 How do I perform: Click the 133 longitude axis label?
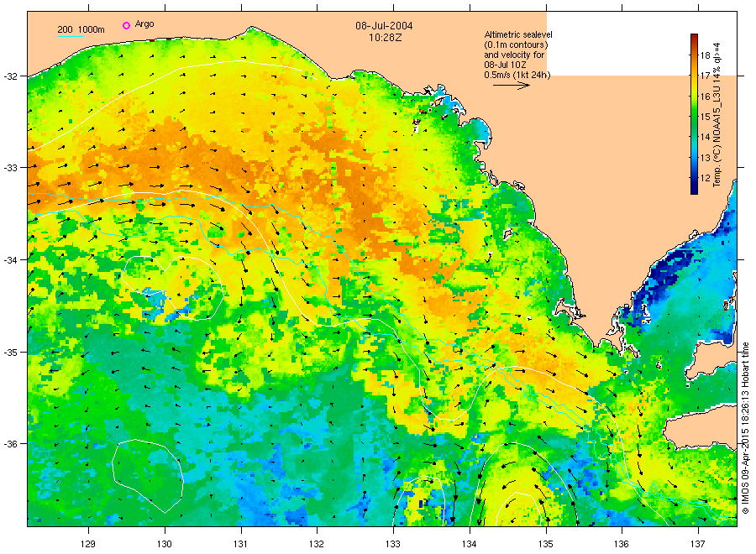[x=393, y=541]
